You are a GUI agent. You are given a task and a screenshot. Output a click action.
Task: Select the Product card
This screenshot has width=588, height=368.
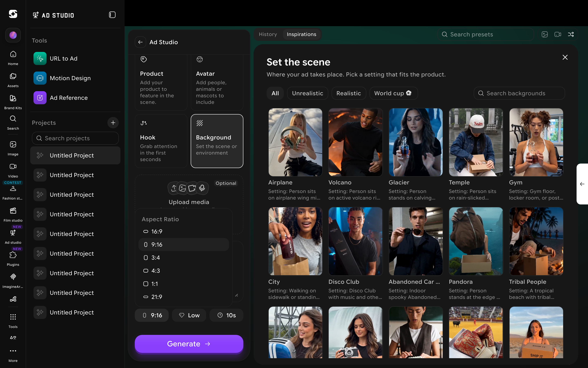[161, 83]
